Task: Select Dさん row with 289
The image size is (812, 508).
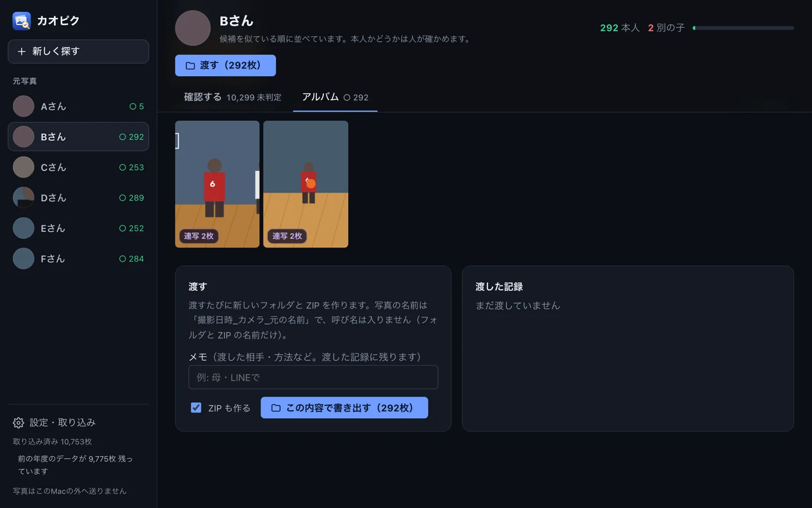Action: 78,198
